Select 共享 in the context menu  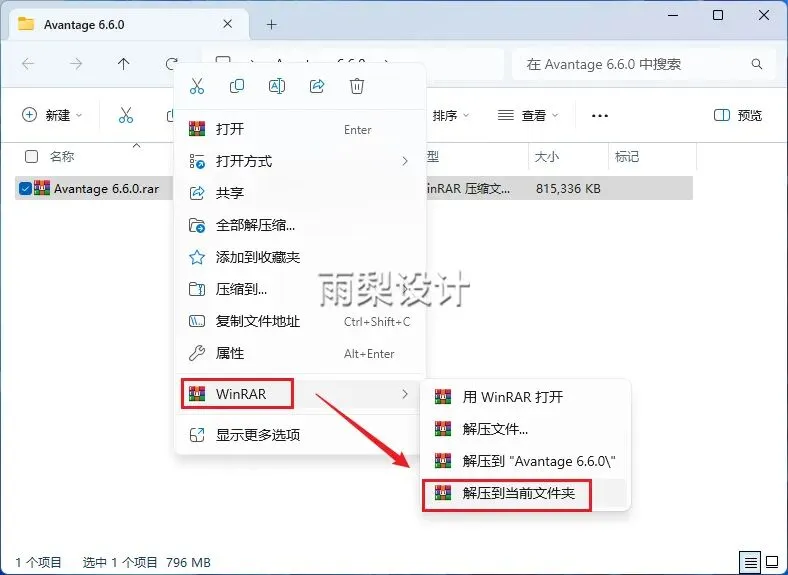300,193
